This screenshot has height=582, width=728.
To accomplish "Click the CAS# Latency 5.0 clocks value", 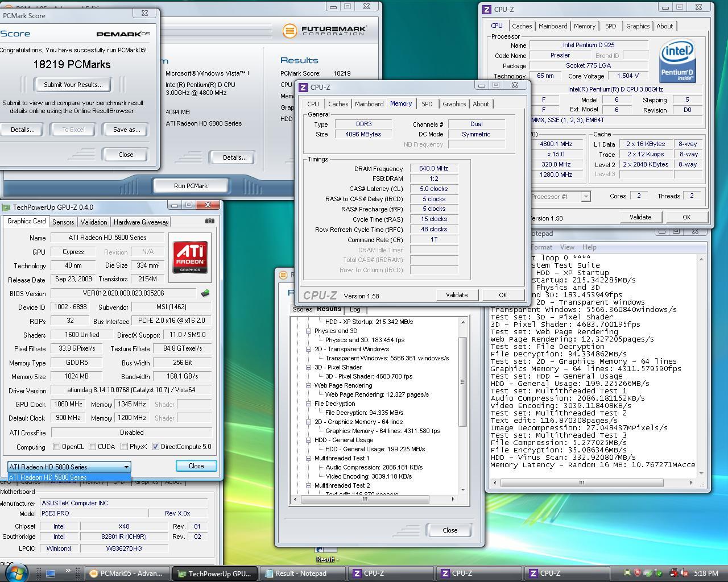I will pos(434,189).
